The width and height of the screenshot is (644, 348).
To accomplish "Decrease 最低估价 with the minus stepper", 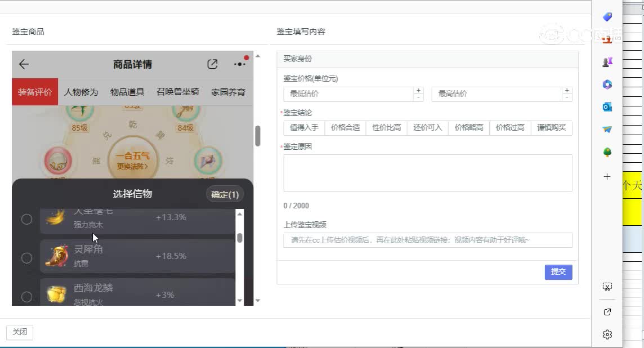I will point(418,98).
